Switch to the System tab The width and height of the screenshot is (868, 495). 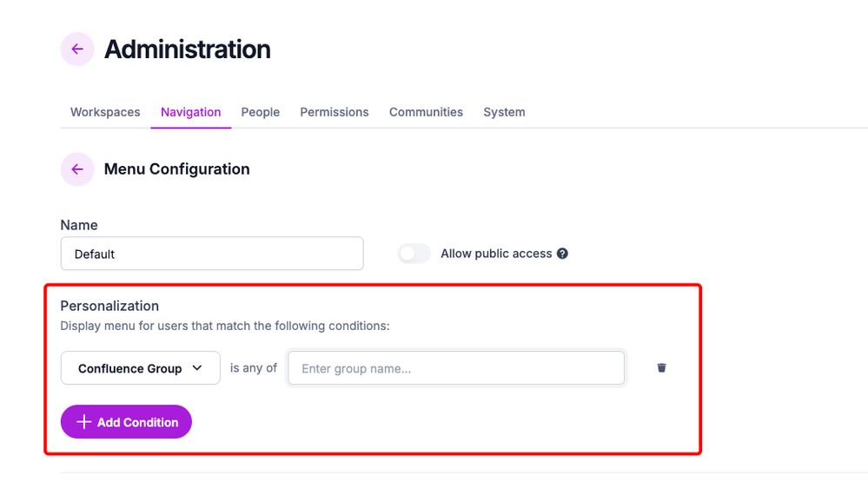coord(504,112)
